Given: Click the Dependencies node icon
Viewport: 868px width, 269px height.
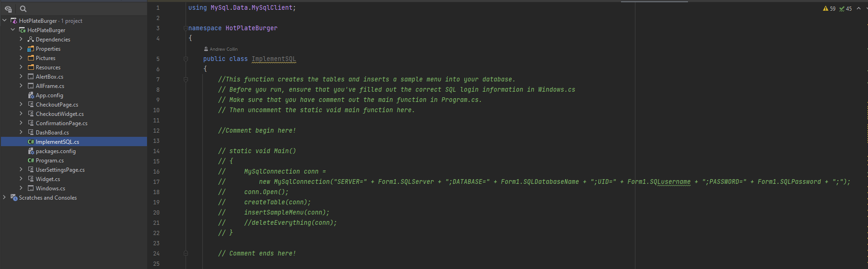Looking at the screenshot, I should coord(31,40).
